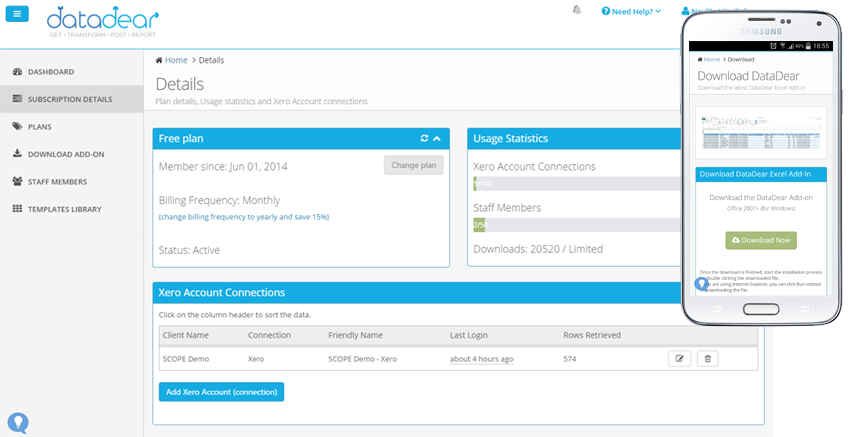Click the Dashboard gauge icon
The image size is (850, 437).
pos(17,72)
